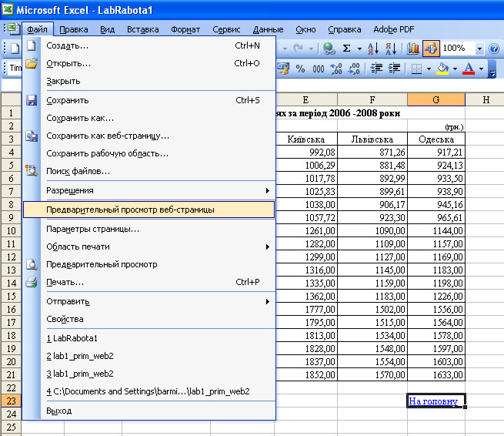Open the Вид menu
504x436 pixels.
[x=107, y=29]
